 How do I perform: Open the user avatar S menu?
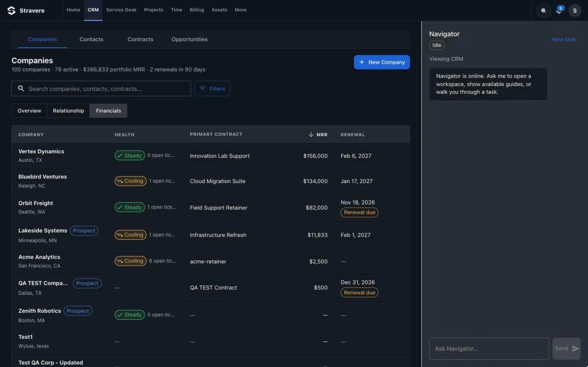point(574,11)
